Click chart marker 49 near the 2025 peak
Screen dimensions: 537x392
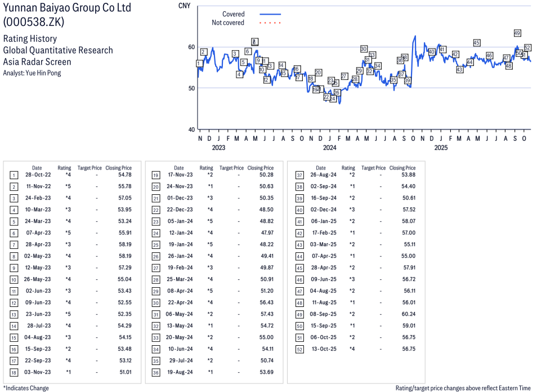coord(517,33)
